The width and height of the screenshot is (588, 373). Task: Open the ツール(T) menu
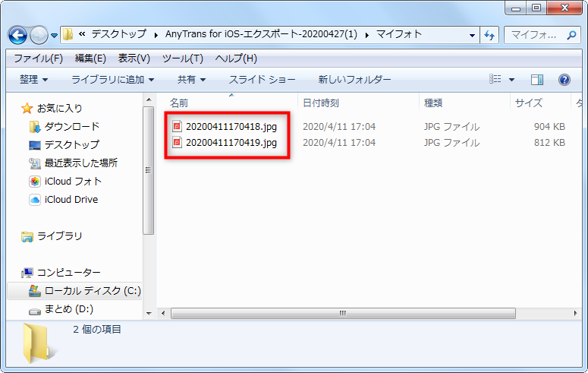tap(183, 58)
